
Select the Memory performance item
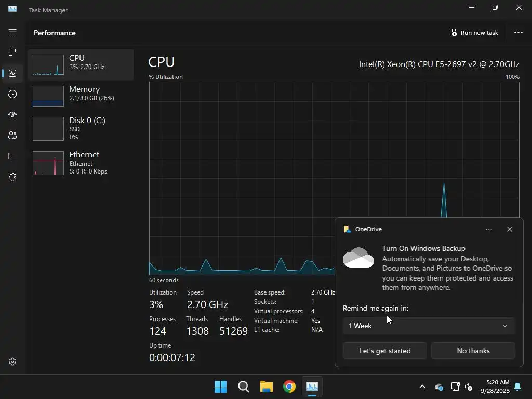(x=81, y=96)
